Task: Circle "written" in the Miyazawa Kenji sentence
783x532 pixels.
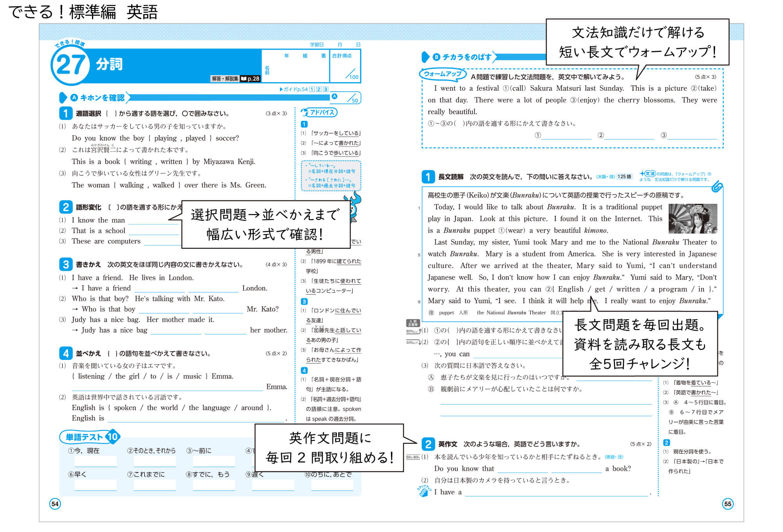Action: coord(171,162)
